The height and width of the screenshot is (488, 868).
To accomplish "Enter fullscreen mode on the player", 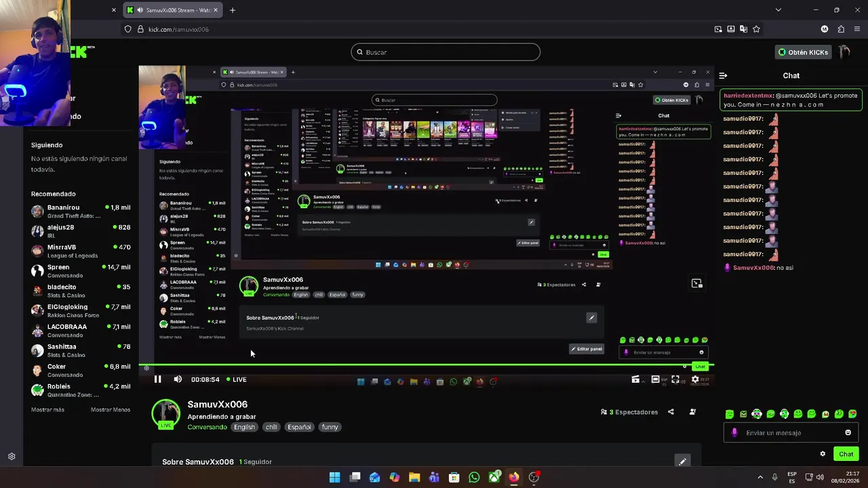I will click(x=675, y=380).
